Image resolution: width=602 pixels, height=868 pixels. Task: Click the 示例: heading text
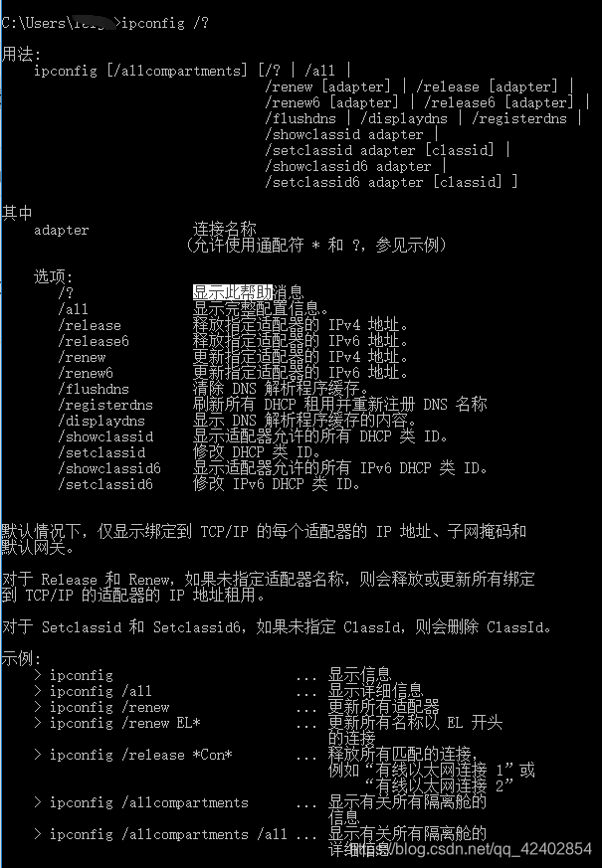(21, 659)
